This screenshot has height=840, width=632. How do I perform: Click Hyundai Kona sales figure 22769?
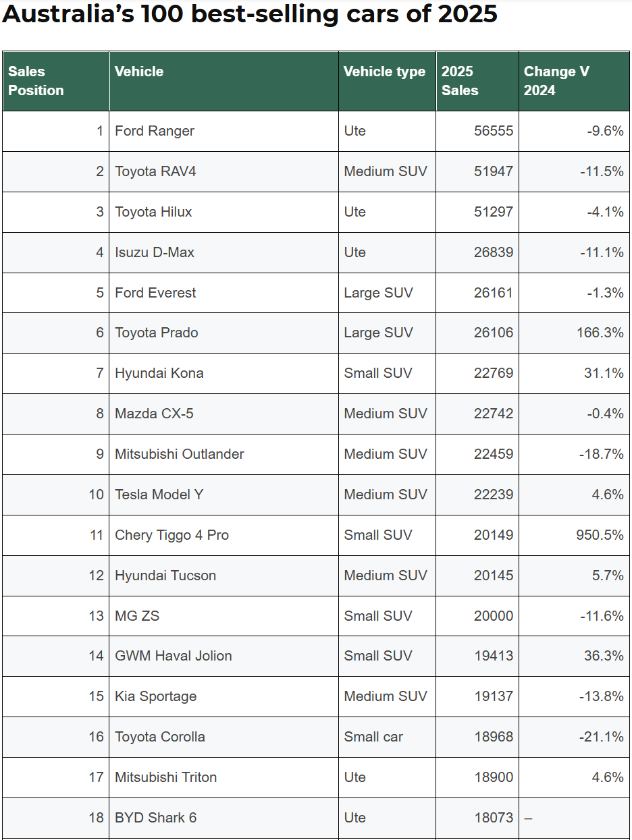point(494,373)
